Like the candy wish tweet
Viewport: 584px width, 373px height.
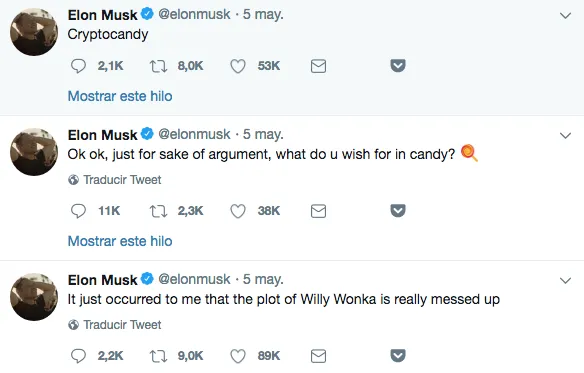(238, 211)
